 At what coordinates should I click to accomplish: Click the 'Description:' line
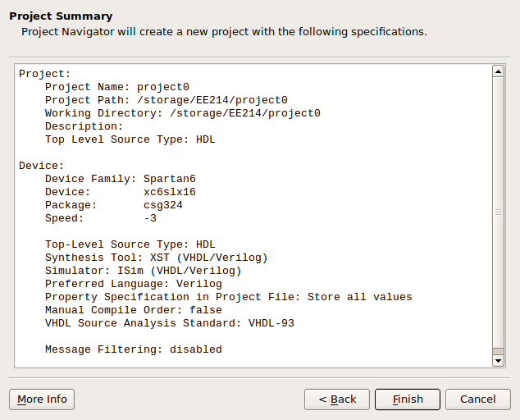(x=84, y=126)
